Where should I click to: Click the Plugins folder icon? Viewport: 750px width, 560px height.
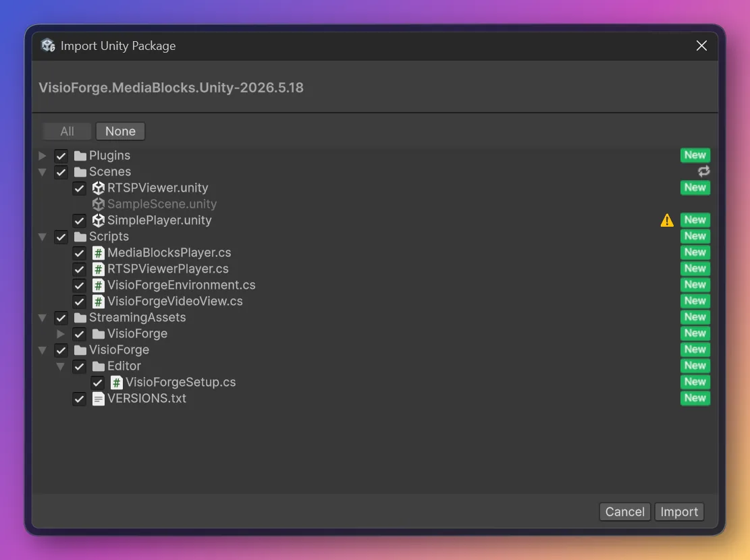pos(80,156)
